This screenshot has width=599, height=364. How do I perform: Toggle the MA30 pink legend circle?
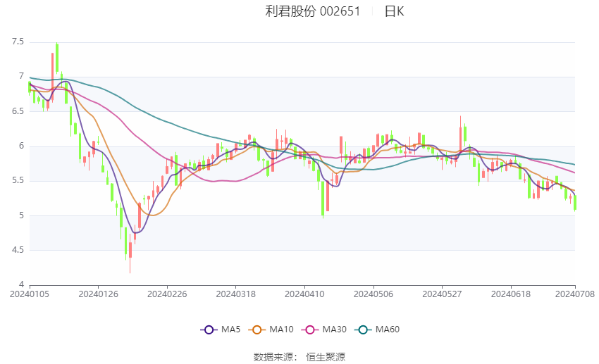pos(310,330)
